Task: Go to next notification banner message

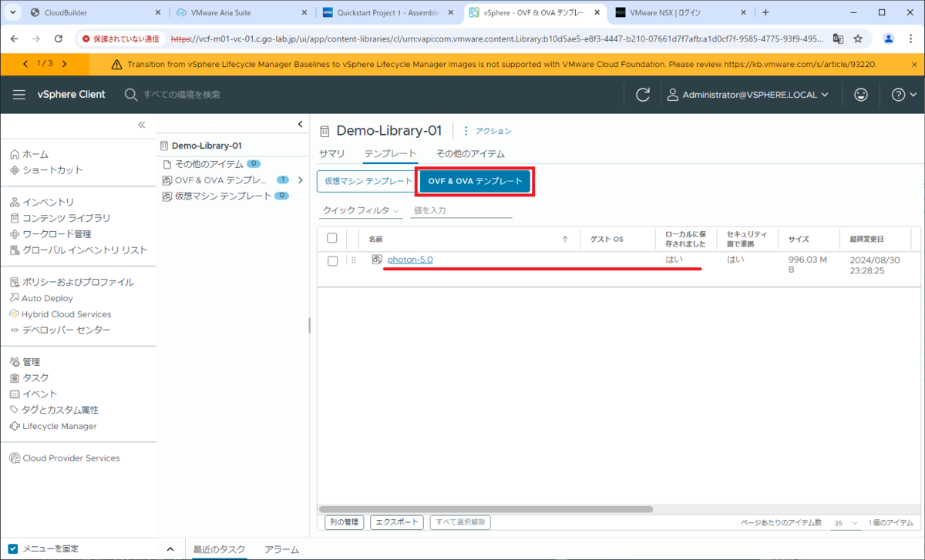Action: click(64, 64)
